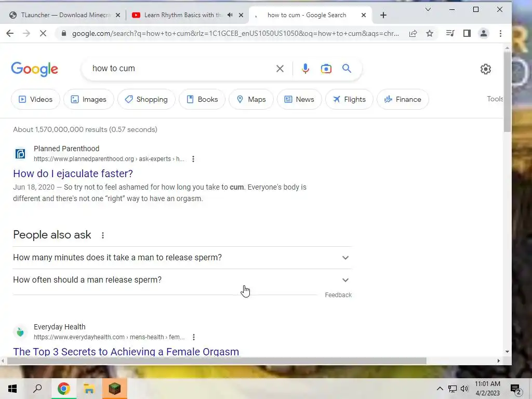Open People also ask options menu
This screenshot has width=532, height=399.
[103, 235]
